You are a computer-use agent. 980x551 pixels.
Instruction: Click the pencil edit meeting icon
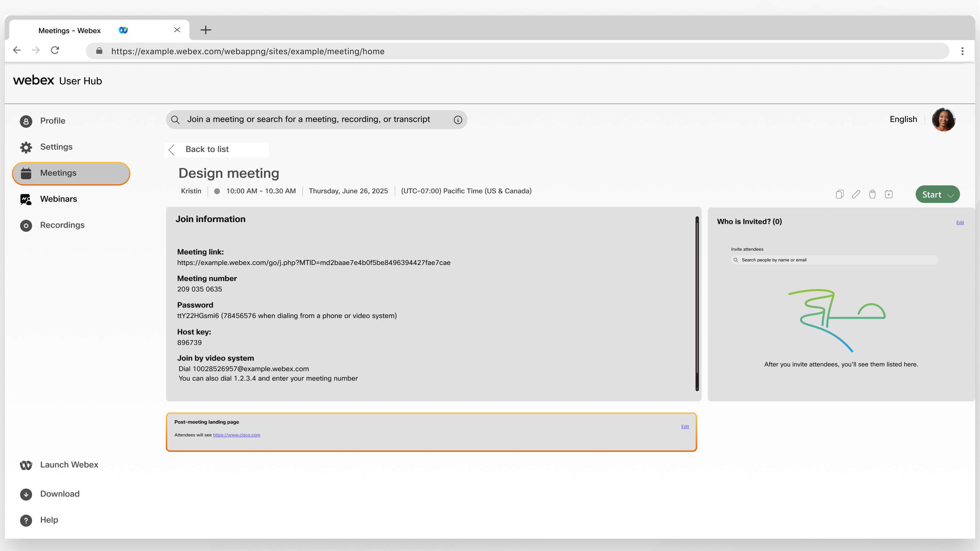[x=856, y=194]
